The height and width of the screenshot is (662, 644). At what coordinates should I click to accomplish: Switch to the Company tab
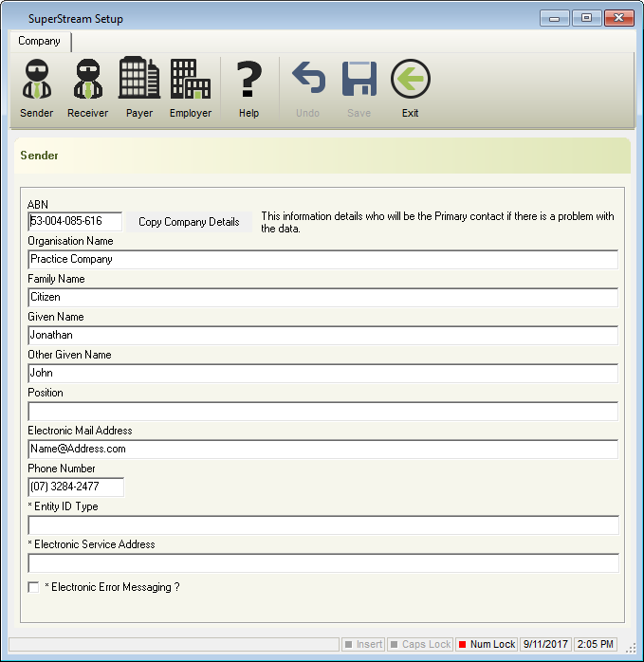coord(40,41)
